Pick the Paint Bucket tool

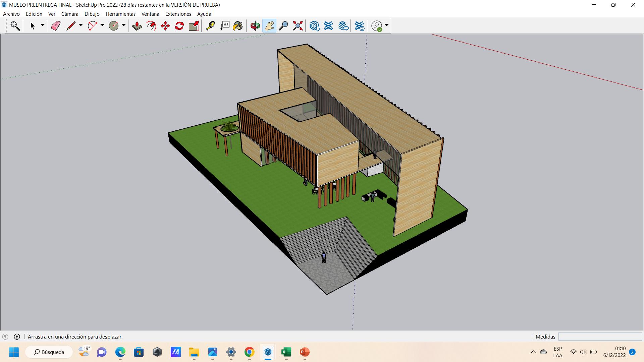pos(238,26)
